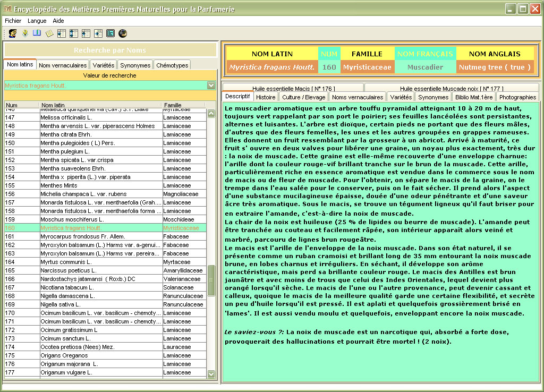Select row Ocimum sanctum L.
544x392 pixels.
coord(106,338)
